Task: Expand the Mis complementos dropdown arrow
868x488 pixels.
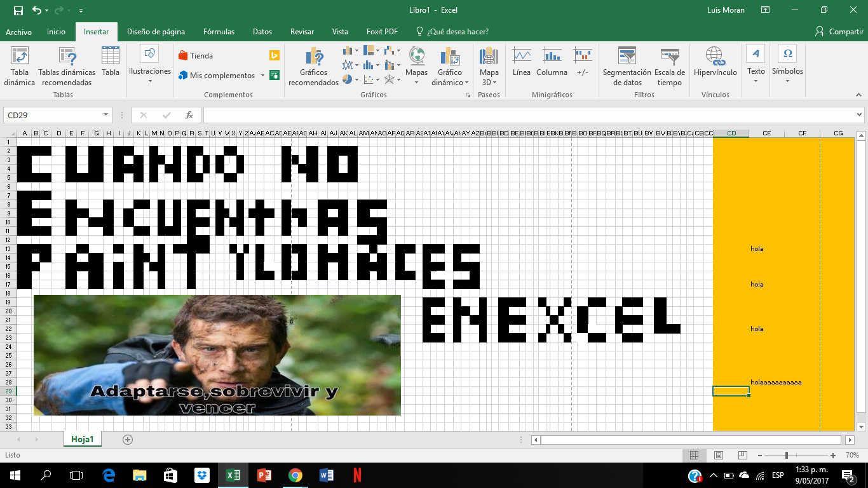Action: tap(262, 76)
